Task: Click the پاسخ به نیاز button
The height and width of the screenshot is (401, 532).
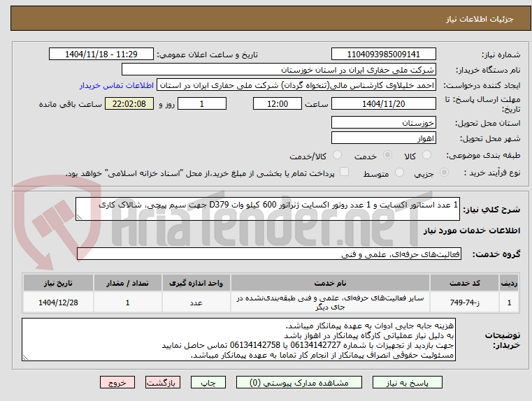Action: point(407,382)
